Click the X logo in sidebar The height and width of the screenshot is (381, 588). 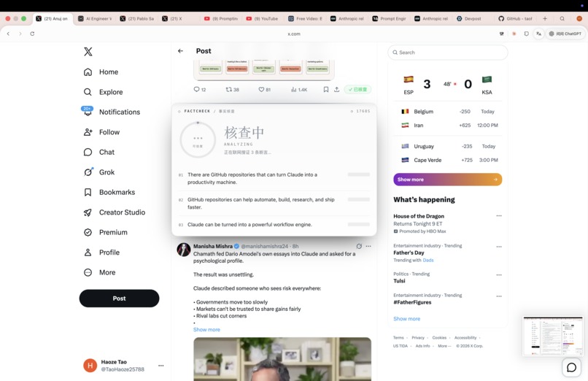[x=88, y=52]
